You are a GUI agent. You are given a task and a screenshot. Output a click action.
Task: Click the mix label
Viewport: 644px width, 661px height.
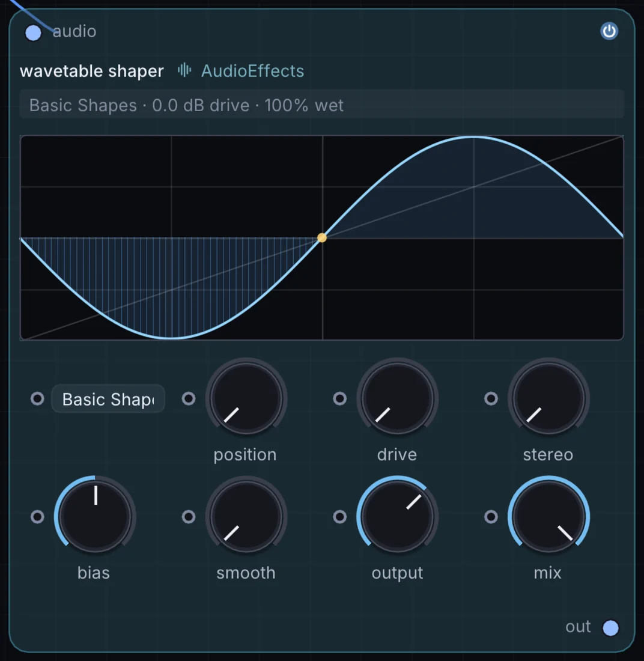click(547, 573)
